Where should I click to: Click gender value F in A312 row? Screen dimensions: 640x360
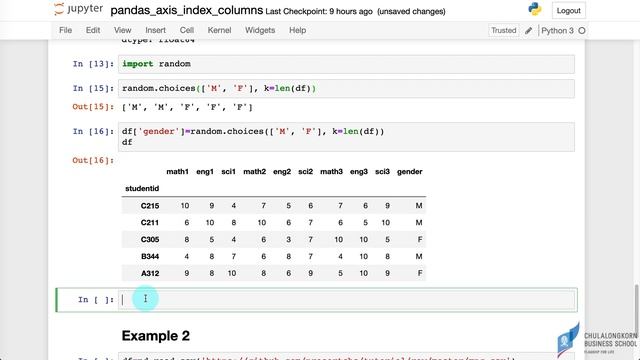pos(420,273)
